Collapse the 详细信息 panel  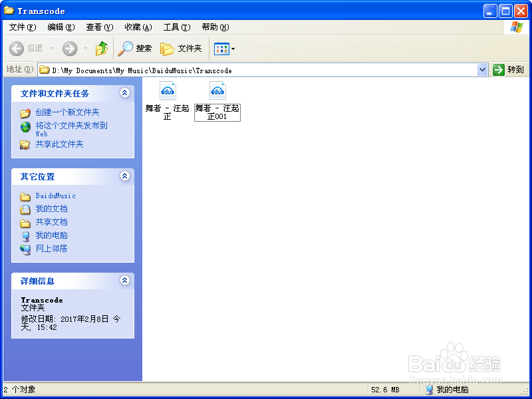(x=125, y=281)
